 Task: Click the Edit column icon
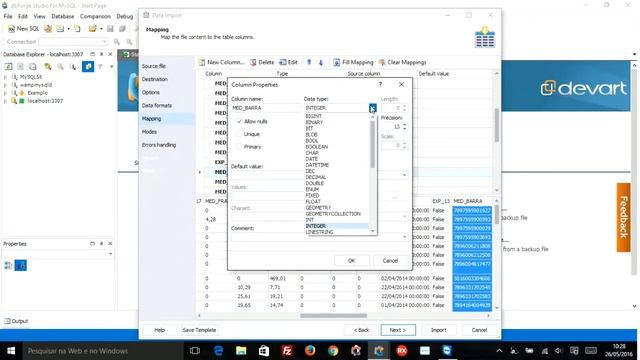point(282,62)
